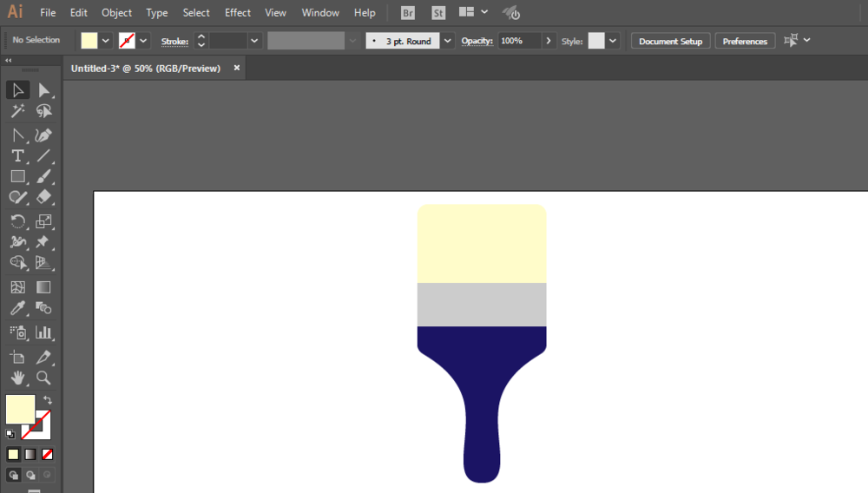Select the Warp/Width tool
This screenshot has width=868, height=493.
click(17, 242)
